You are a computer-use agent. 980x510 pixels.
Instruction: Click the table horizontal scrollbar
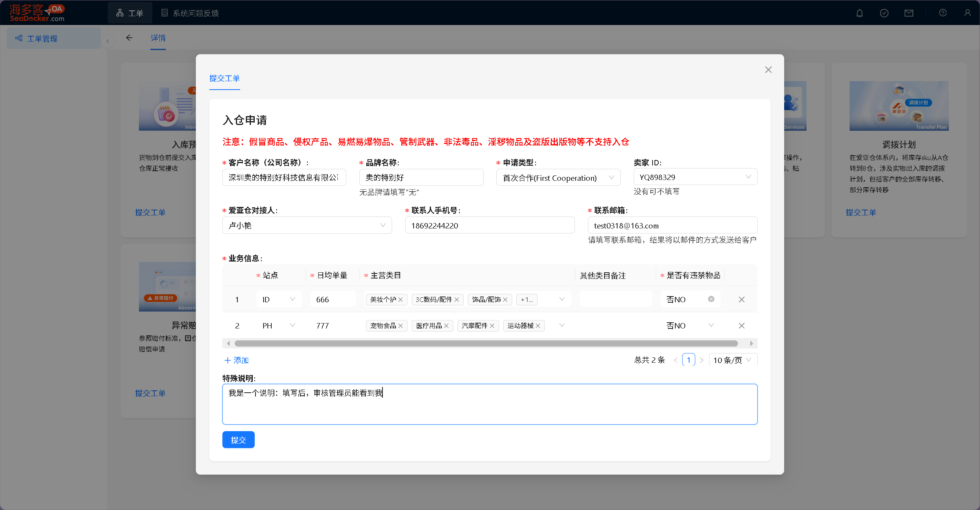(x=486, y=343)
